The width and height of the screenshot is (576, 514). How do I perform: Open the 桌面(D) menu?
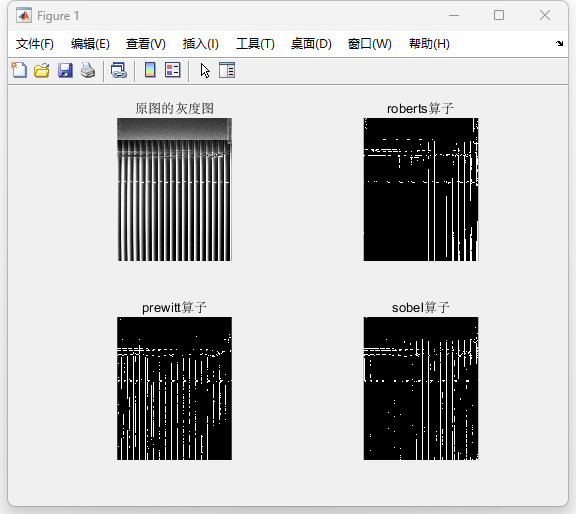[x=311, y=44]
